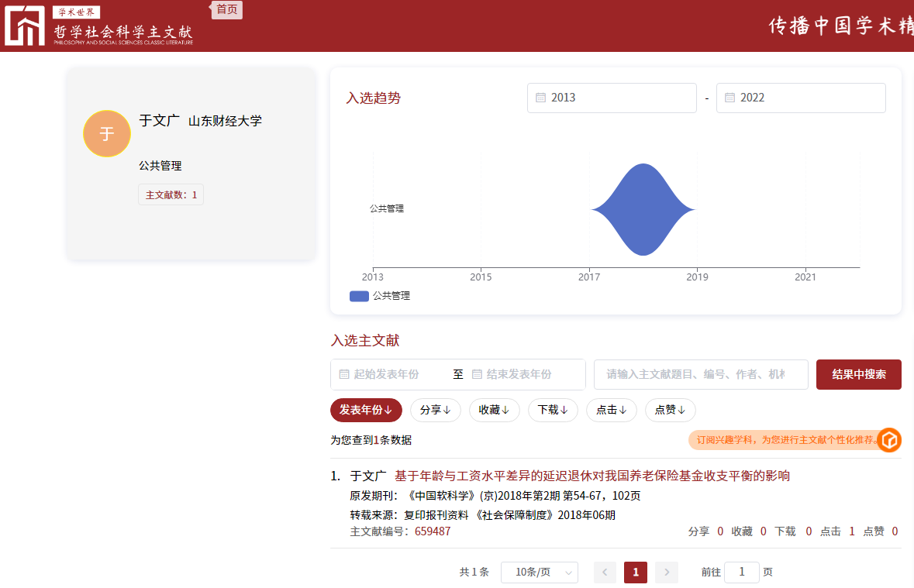Go to previous page arrow
914x588 pixels.
(x=605, y=573)
